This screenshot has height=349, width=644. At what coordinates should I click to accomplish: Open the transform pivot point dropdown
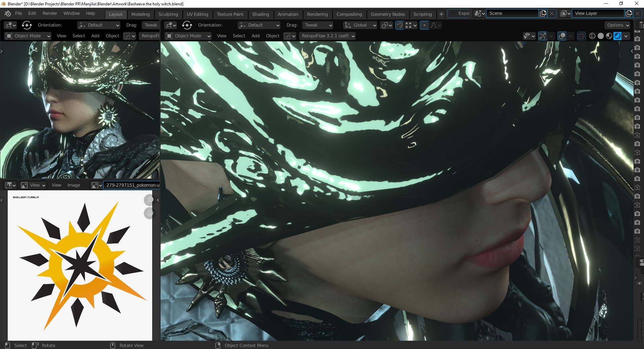coord(386,25)
